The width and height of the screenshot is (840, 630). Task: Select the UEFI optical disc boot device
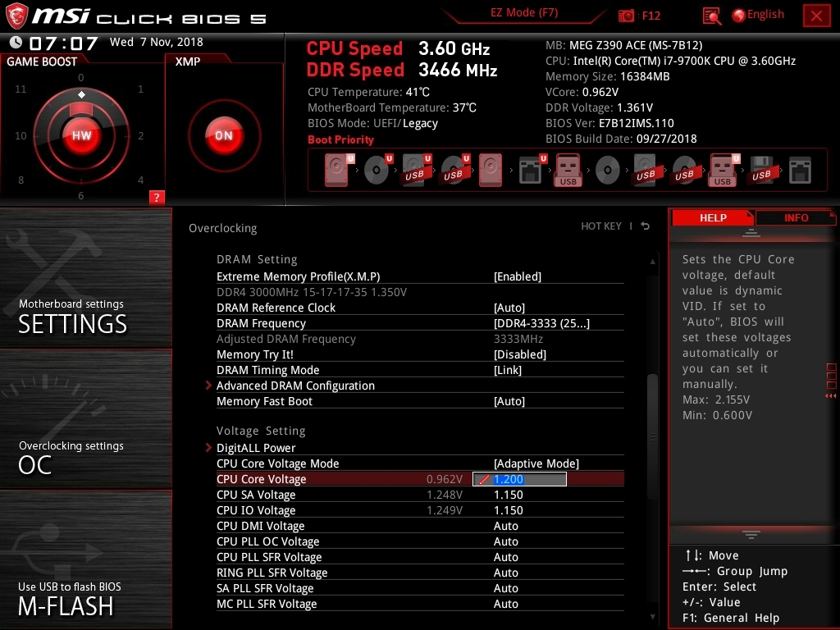378,171
